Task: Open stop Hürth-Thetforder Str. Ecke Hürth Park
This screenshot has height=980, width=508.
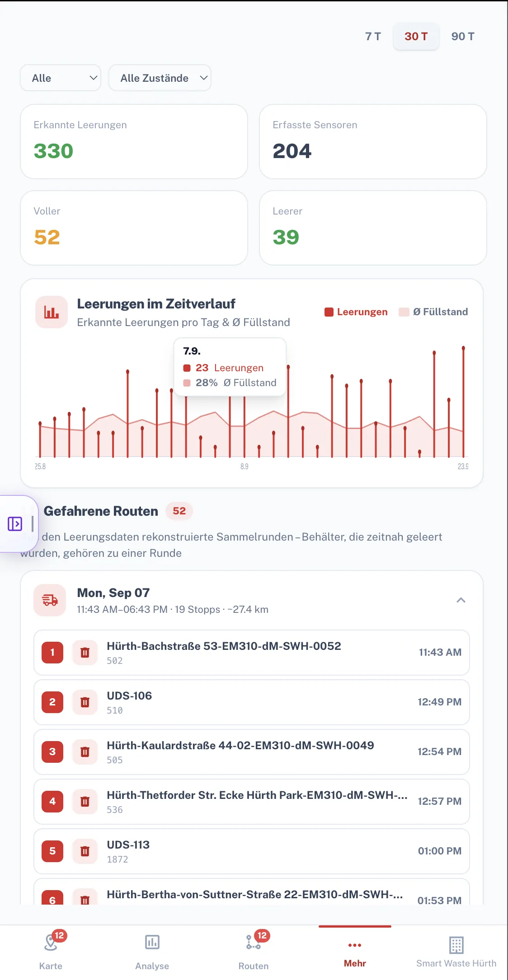Action: (252, 802)
